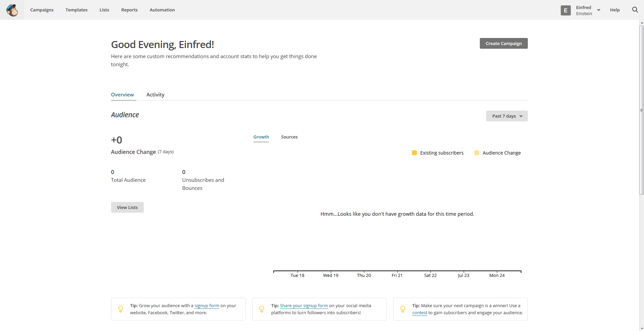
Task: Click the Jul 23 axis label
Action: (x=464, y=276)
